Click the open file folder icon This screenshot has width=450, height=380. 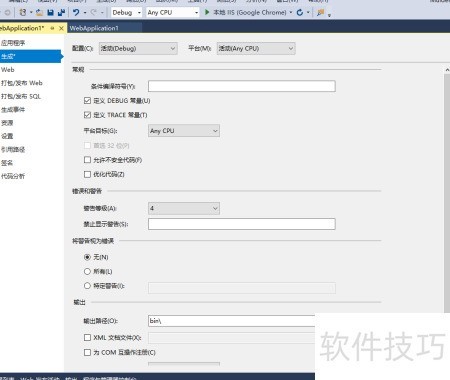pyautogui.click(x=39, y=13)
